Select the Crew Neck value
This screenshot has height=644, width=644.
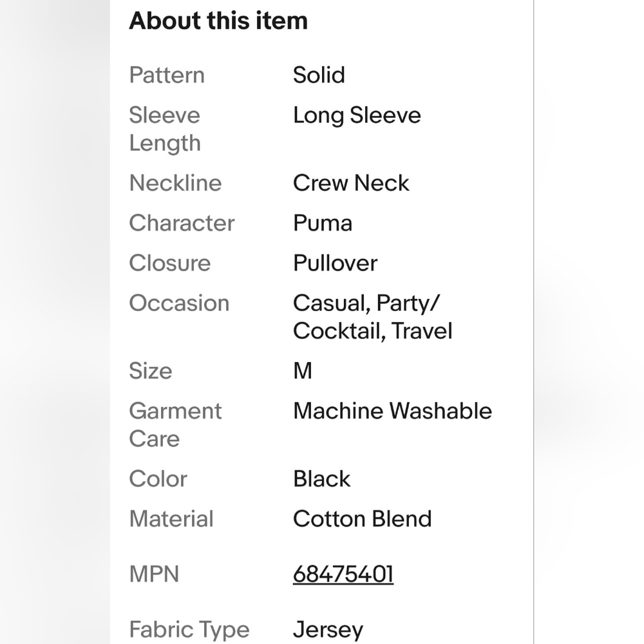(x=351, y=183)
